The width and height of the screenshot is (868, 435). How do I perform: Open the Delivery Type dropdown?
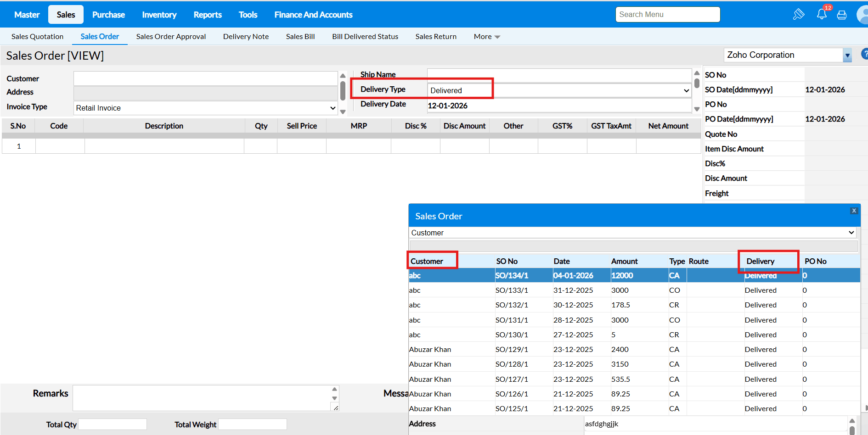tap(686, 90)
